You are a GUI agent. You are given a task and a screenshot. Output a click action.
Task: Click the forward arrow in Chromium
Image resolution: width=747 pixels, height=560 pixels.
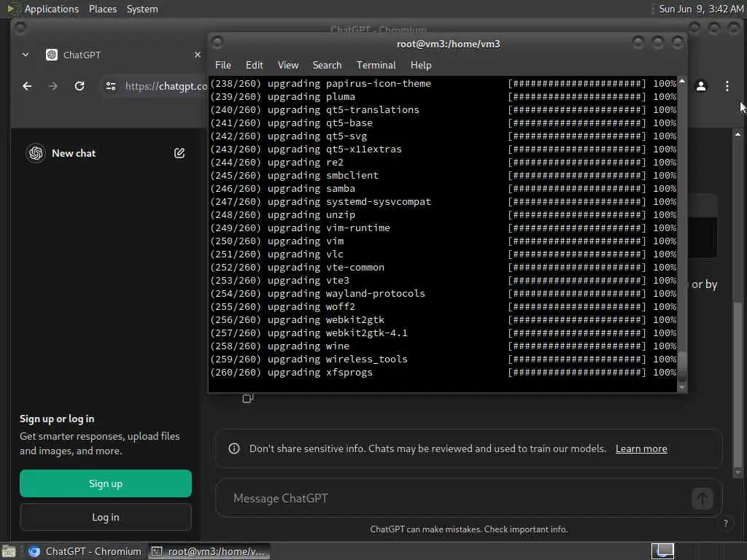(53, 86)
